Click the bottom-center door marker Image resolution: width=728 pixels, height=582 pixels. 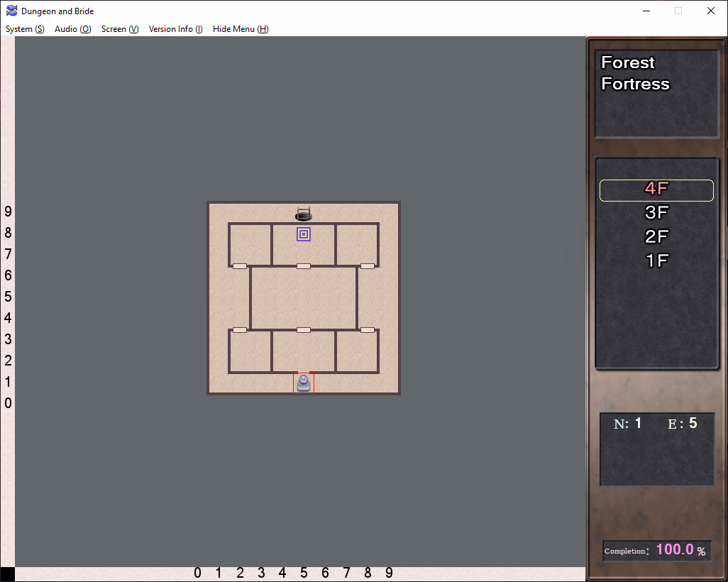pyautogui.click(x=304, y=330)
